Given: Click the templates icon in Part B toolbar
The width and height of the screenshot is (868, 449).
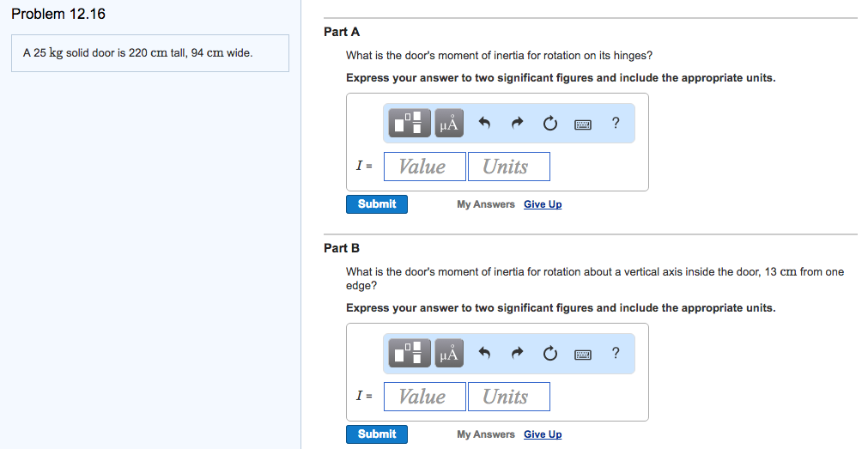Looking at the screenshot, I should pos(410,354).
